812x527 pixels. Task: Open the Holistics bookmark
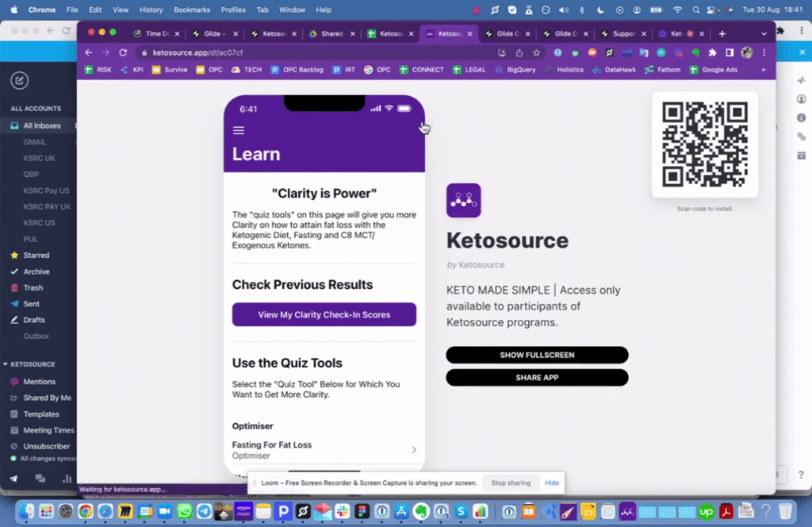(565, 69)
